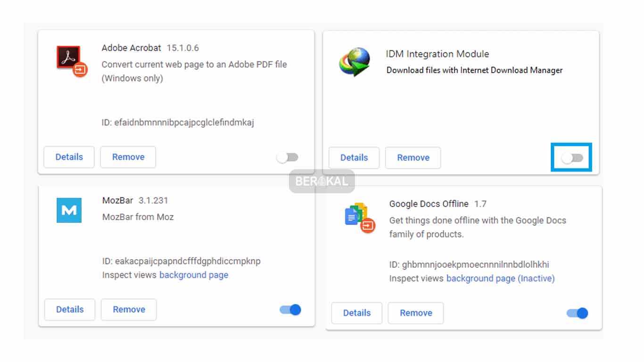This screenshot has width=644, height=362.
Task: Remove the MozBar extension
Action: point(129,309)
